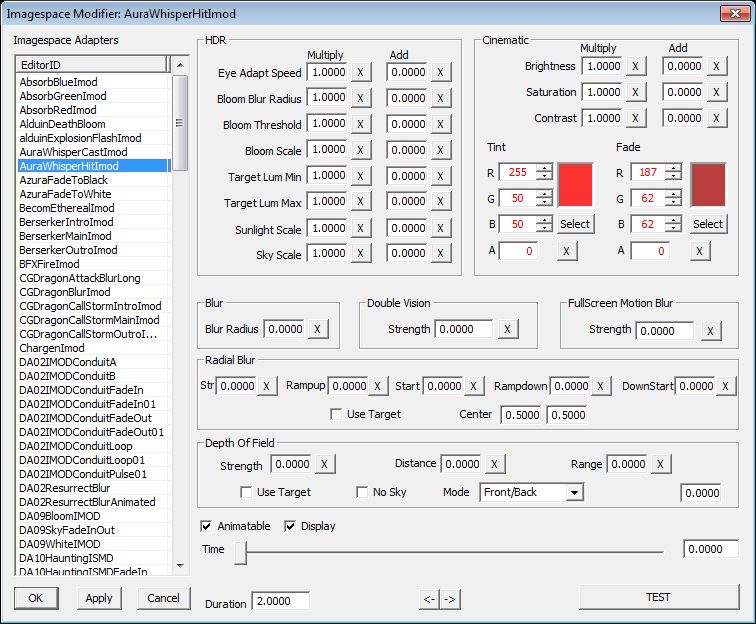
Task: Toggle the No Sky checkbox
Action: tap(362, 492)
